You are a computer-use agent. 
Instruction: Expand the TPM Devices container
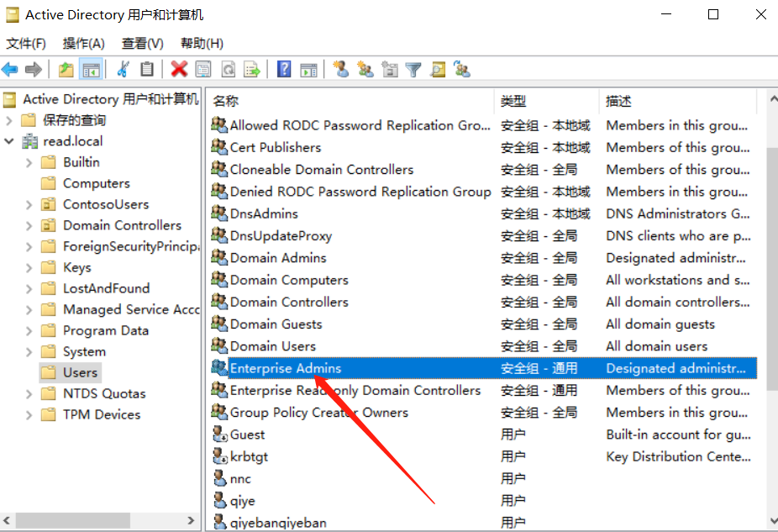[x=29, y=415]
